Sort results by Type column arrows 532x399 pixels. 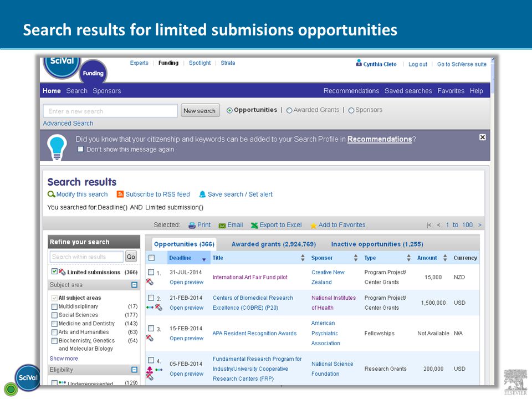[409, 258]
